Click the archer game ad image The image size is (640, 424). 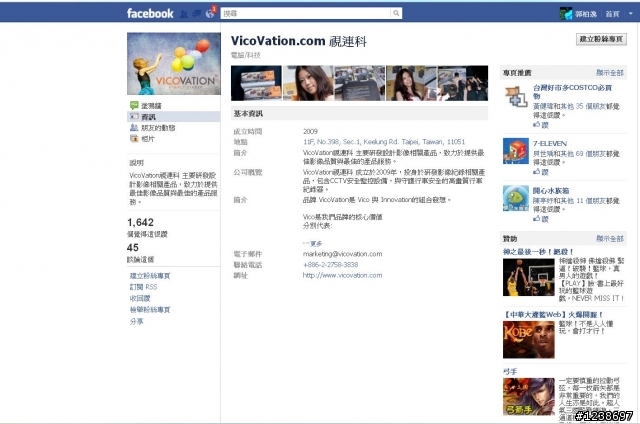click(x=529, y=397)
